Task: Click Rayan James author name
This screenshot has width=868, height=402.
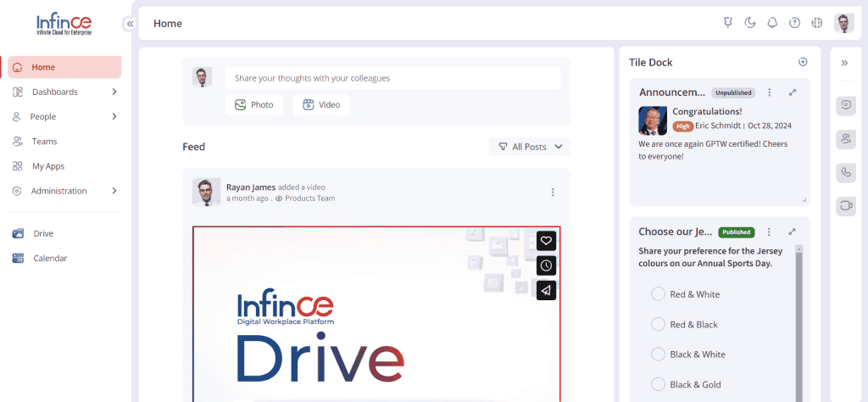Action: [x=251, y=187]
